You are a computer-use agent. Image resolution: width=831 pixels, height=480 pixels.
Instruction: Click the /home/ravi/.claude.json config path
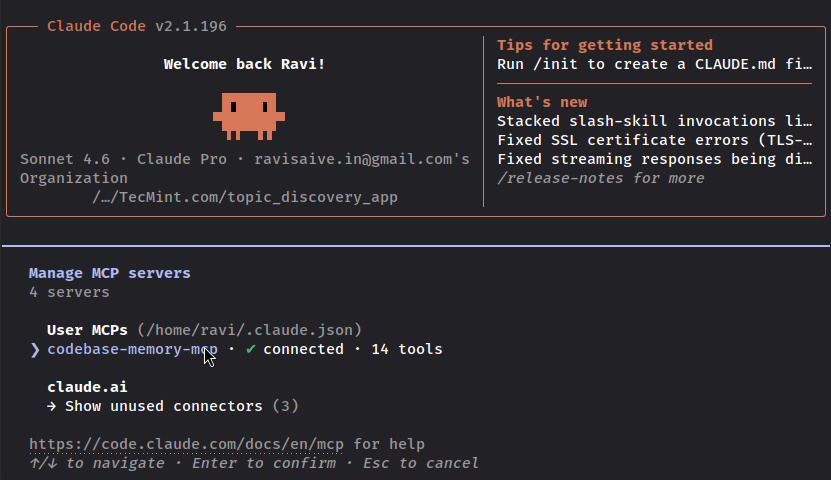pyautogui.click(x=250, y=330)
